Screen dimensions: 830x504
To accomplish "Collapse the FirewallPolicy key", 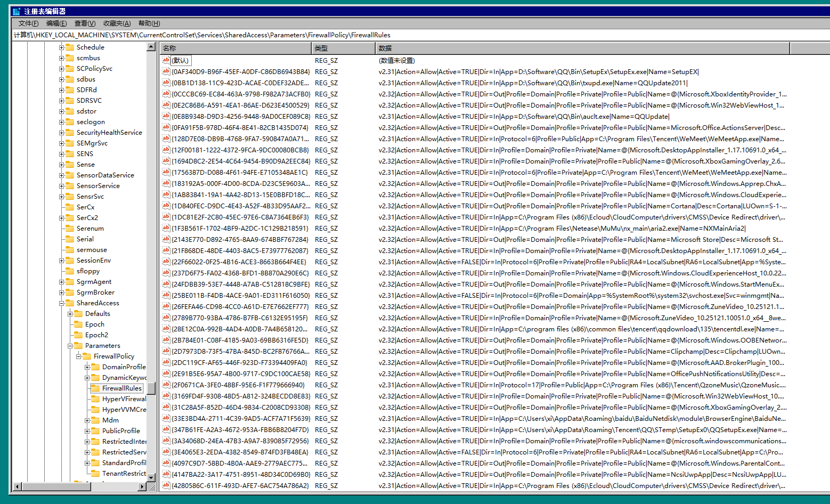I will pyautogui.click(x=79, y=356).
